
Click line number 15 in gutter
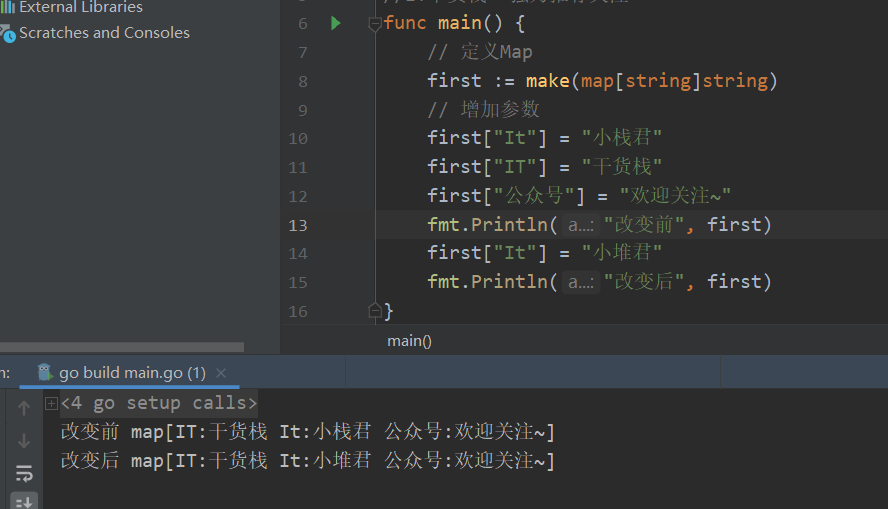click(298, 283)
